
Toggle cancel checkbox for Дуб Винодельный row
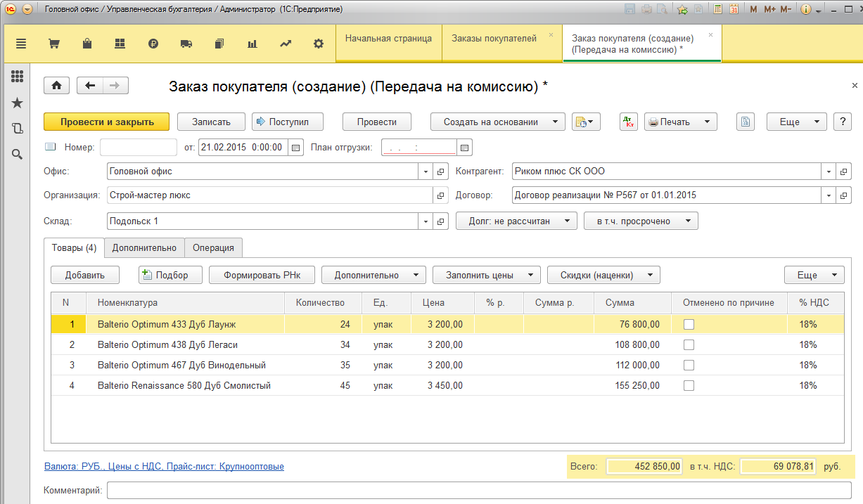coord(689,365)
